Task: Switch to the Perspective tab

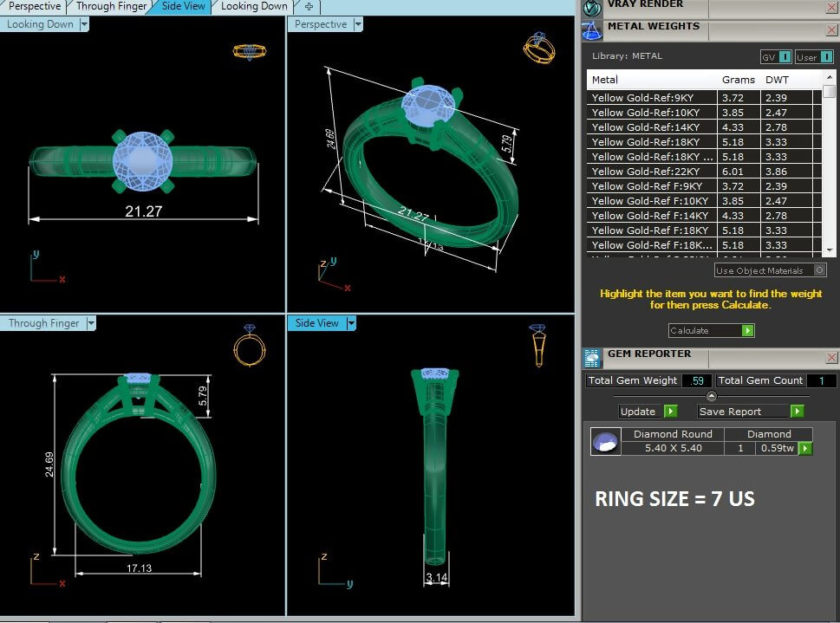Action: click(x=34, y=7)
